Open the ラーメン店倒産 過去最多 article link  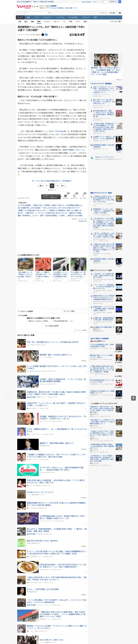tap(57, 368)
